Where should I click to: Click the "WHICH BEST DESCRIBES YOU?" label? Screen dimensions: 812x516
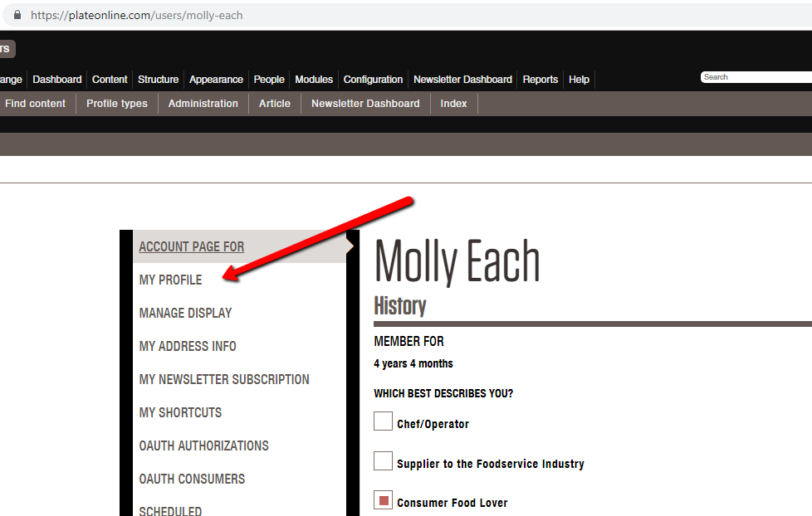[443, 393]
